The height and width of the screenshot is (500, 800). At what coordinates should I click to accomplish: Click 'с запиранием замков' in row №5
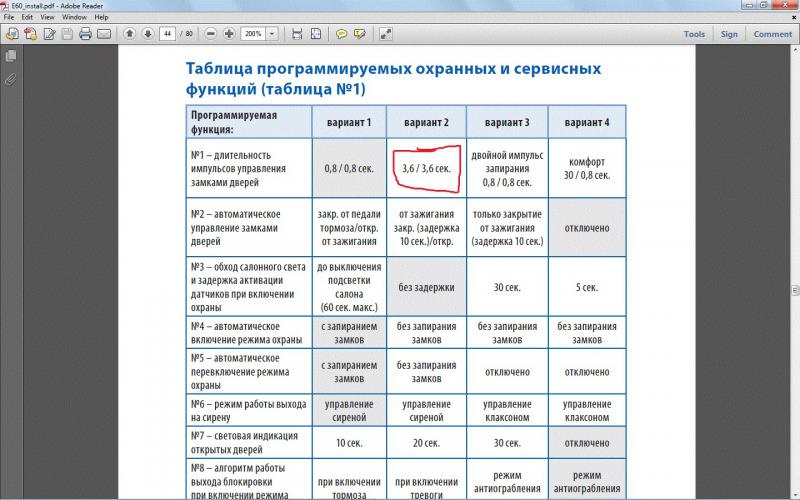coord(349,372)
